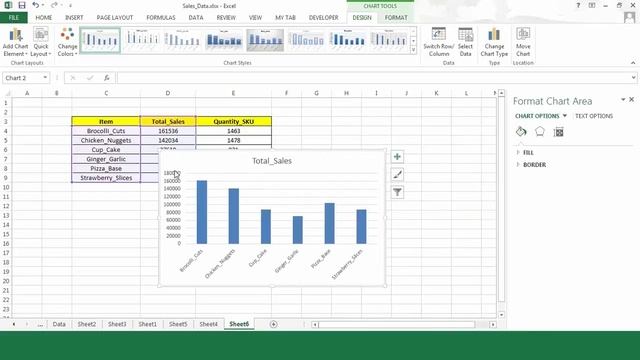
Task: Expand the Chart Styles gallery more arrow
Action: [x=413, y=50]
